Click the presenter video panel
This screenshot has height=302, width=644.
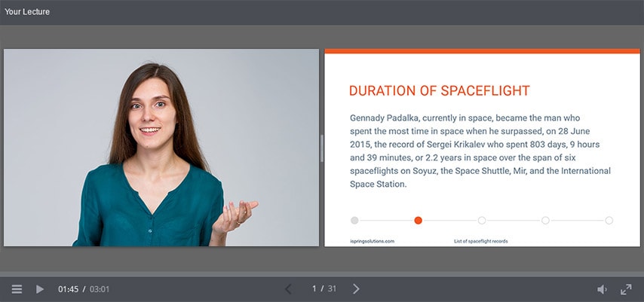[x=161, y=148]
